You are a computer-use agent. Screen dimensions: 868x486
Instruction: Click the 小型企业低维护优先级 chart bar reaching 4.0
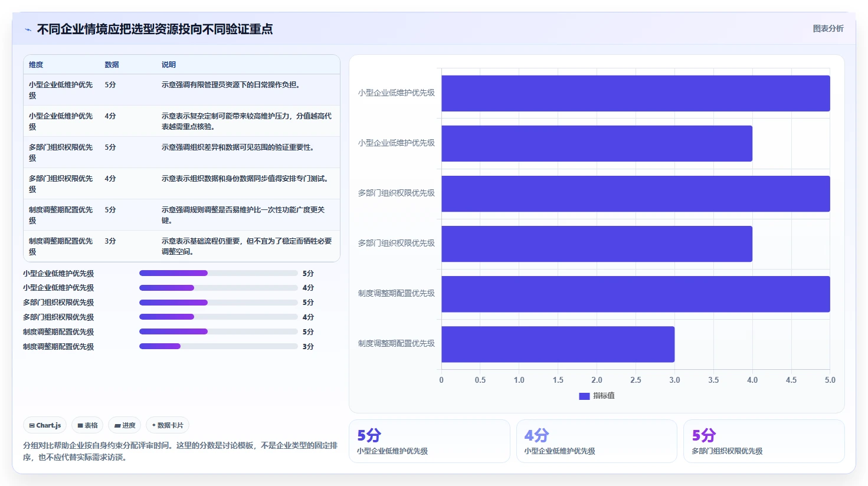[597, 143]
